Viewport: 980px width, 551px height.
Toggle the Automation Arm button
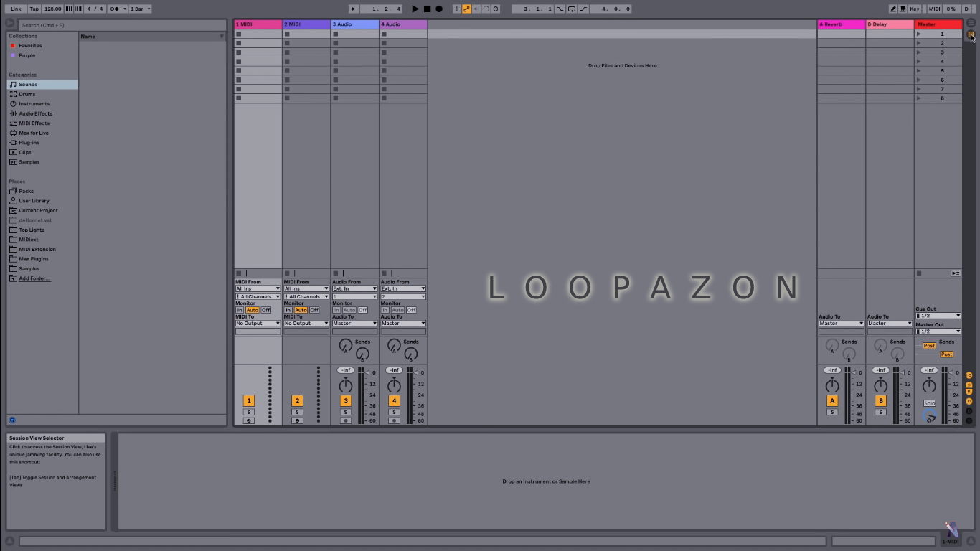pyautogui.click(x=466, y=9)
